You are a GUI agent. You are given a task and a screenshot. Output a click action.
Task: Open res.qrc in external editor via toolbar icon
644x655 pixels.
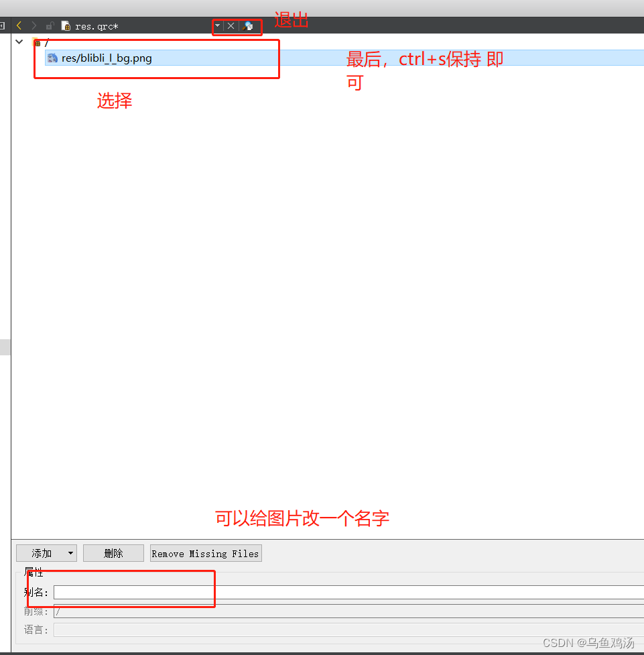247,26
